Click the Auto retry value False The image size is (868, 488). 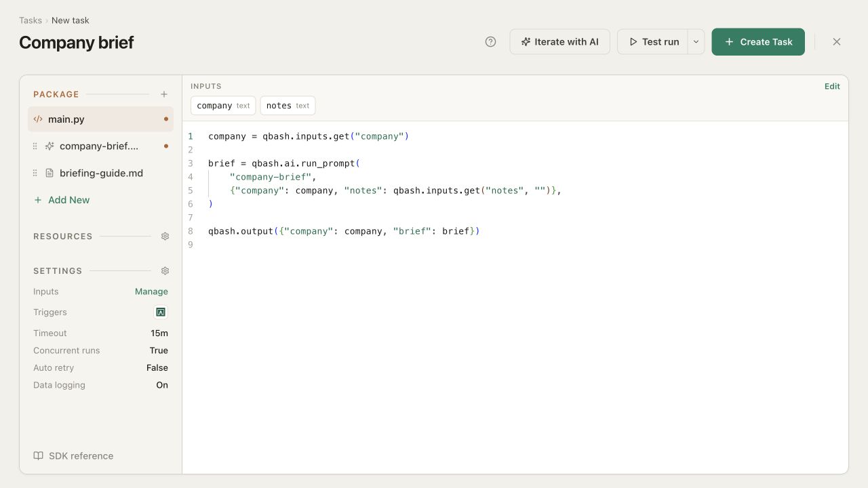point(157,367)
